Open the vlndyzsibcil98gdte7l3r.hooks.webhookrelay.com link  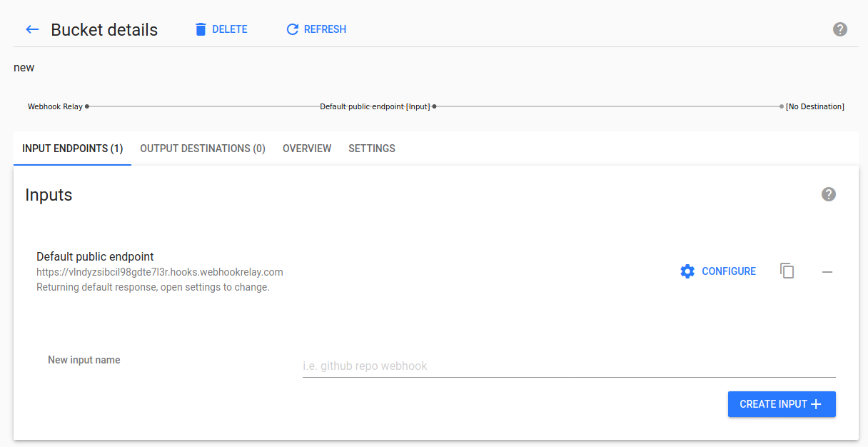coord(160,271)
